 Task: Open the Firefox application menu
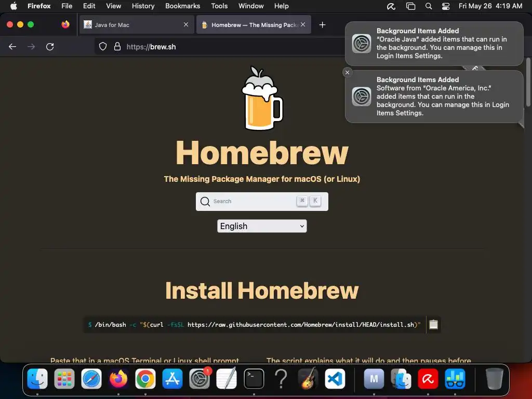pos(39,6)
